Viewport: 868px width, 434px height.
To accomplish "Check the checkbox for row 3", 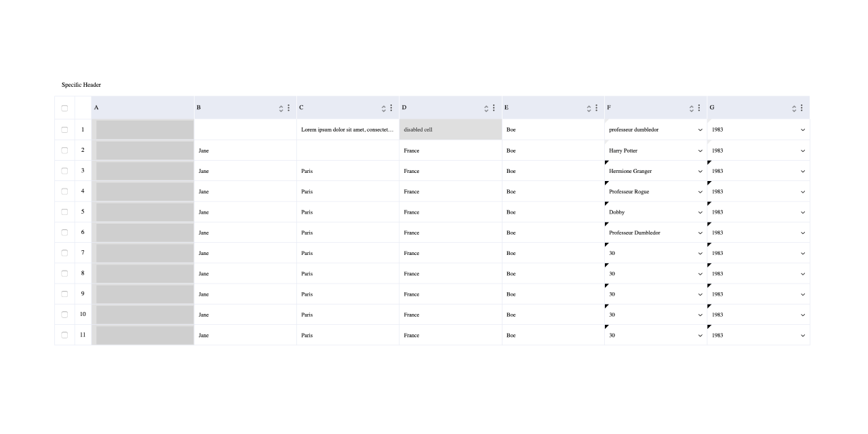I will click(64, 171).
